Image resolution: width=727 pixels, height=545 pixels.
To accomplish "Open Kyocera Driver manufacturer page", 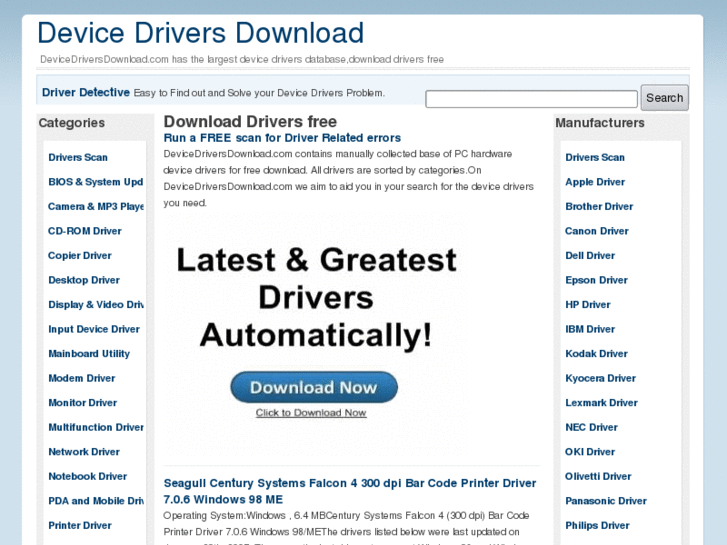I will point(600,379).
